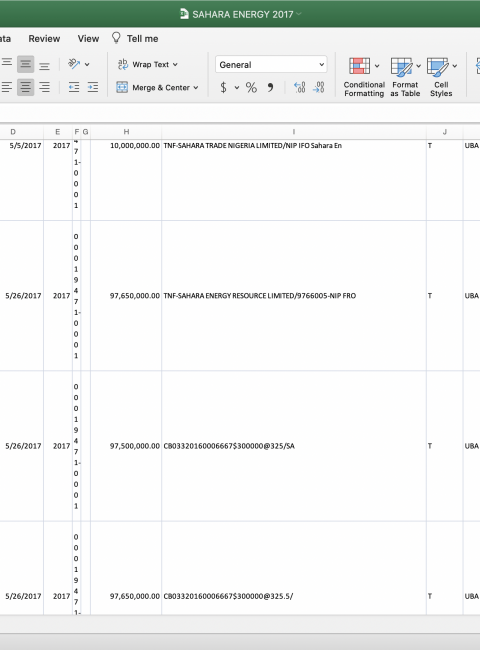Decrease decimal places
The width and height of the screenshot is (480, 650).
[318, 87]
